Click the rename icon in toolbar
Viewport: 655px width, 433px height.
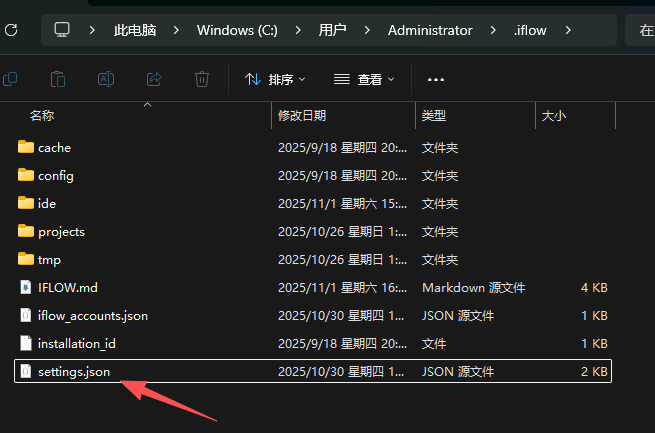106,78
